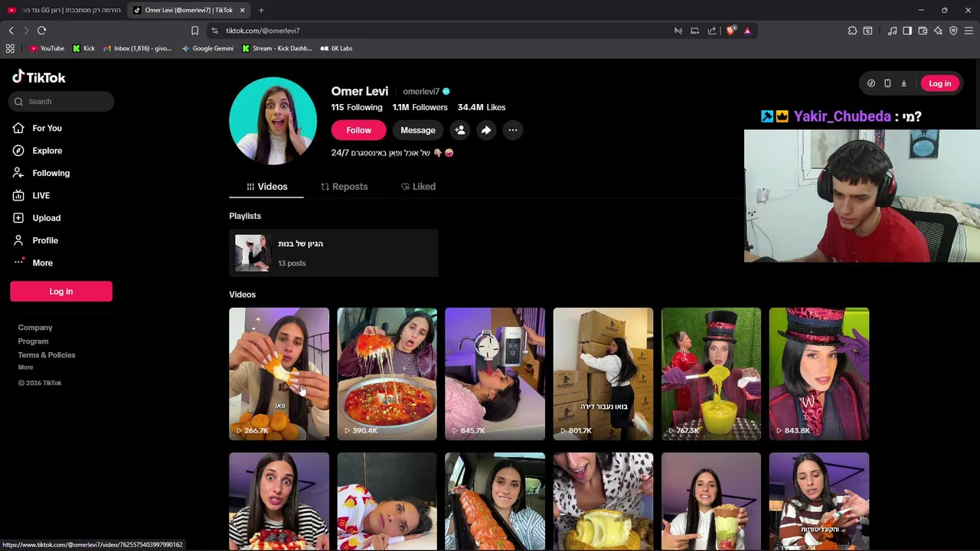
Task: Open the browser extensions puzzle icon
Action: (x=852, y=31)
